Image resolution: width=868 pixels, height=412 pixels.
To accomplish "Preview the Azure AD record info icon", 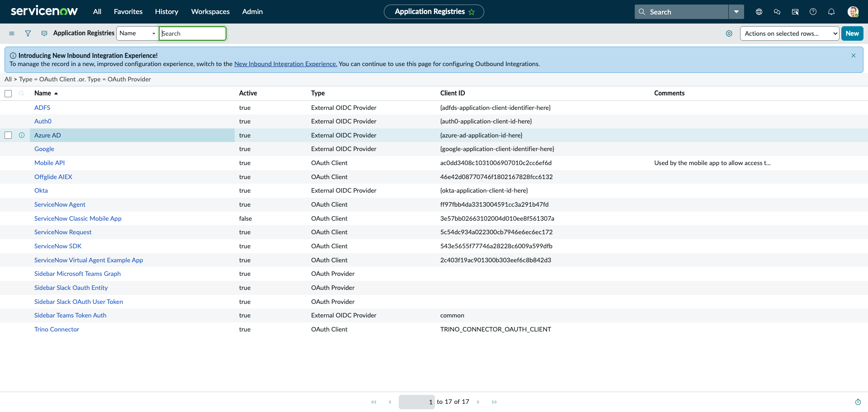I will tap(22, 135).
